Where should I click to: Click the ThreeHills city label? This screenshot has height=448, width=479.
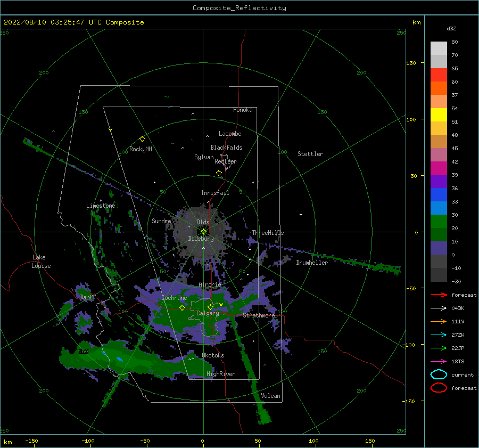point(268,233)
